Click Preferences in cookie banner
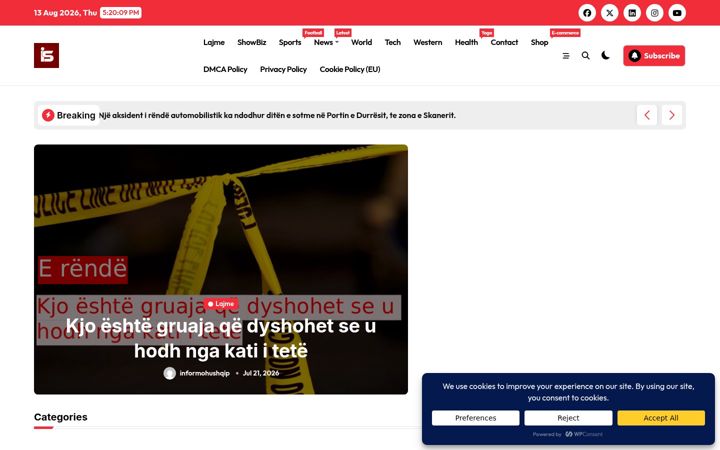This screenshot has width=720, height=450. point(475,418)
